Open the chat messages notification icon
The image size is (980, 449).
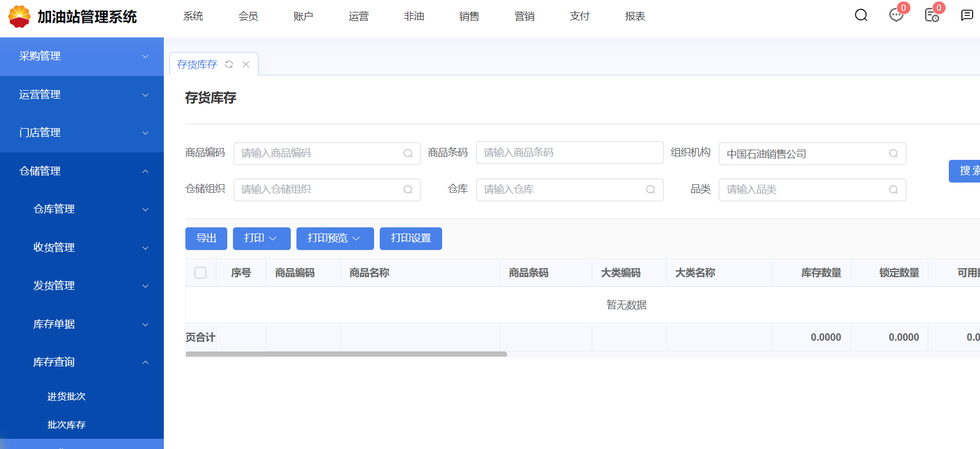pyautogui.click(x=896, y=15)
